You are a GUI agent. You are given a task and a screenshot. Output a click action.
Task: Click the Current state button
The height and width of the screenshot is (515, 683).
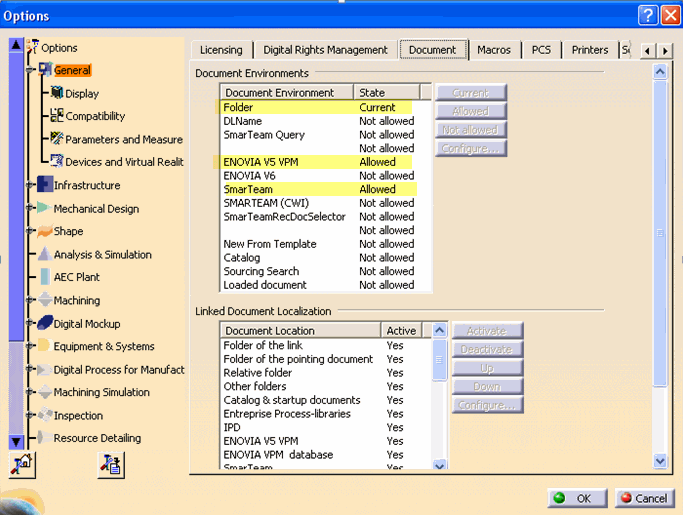coord(470,93)
